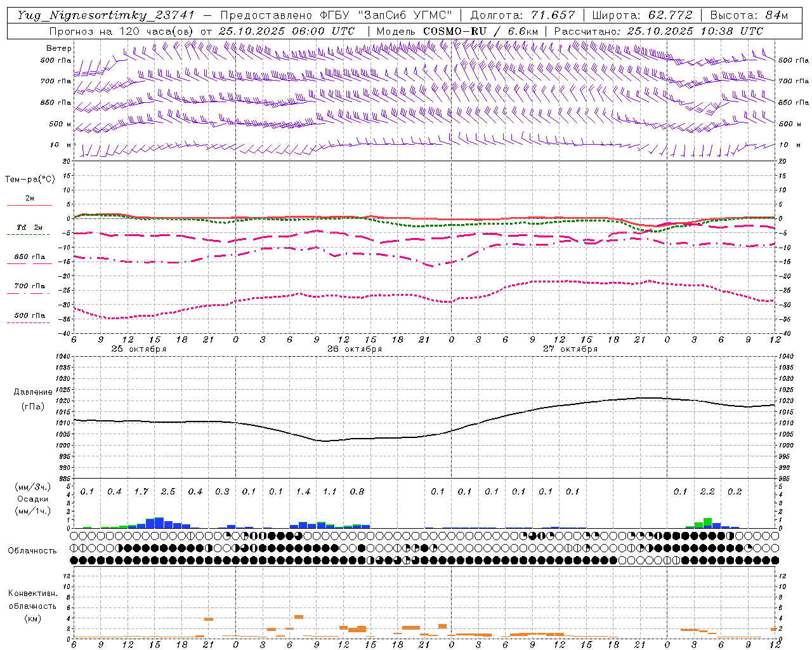Click the green dashed sample under Td 2м
Screen dimensions: 812x650
(x=28, y=234)
